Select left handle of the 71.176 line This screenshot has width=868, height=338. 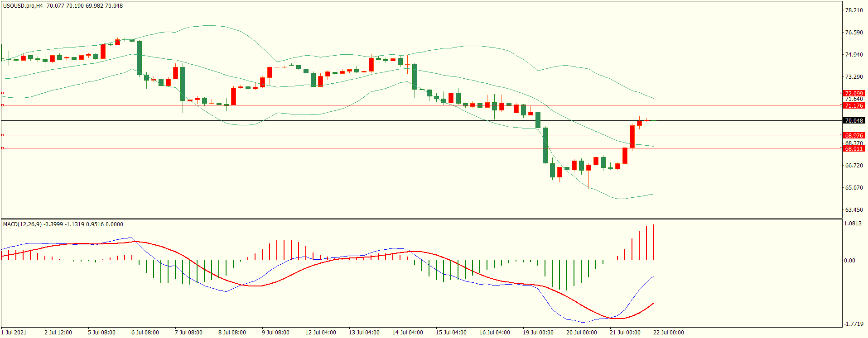[x=3, y=105]
